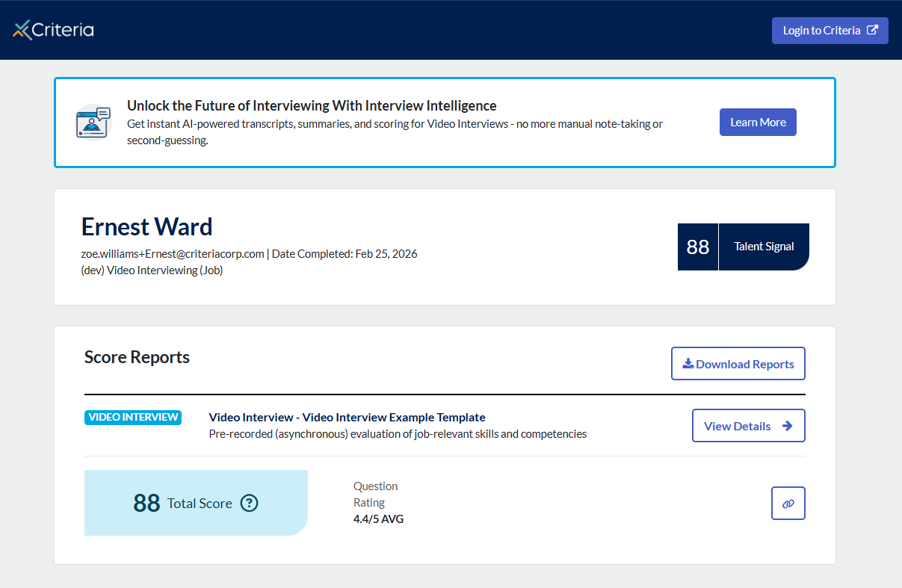The width and height of the screenshot is (902, 588).
Task: Click the Interview Intelligence banner illustration icon
Action: [93, 123]
